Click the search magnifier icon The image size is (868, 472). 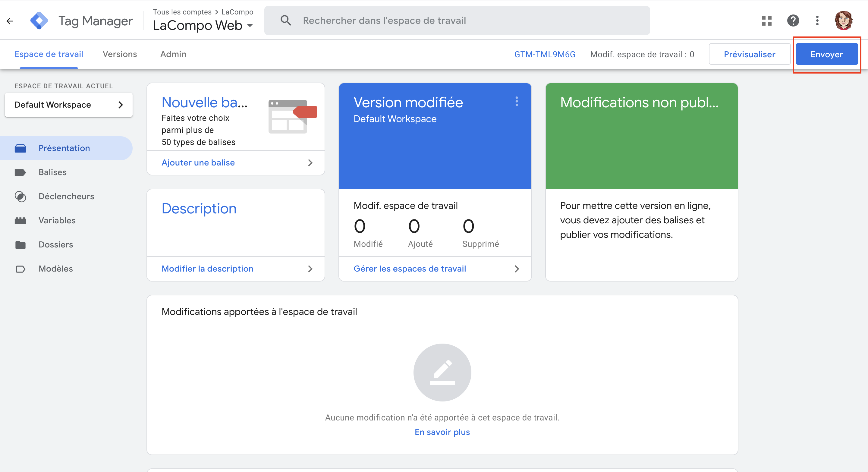click(x=285, y=20)
